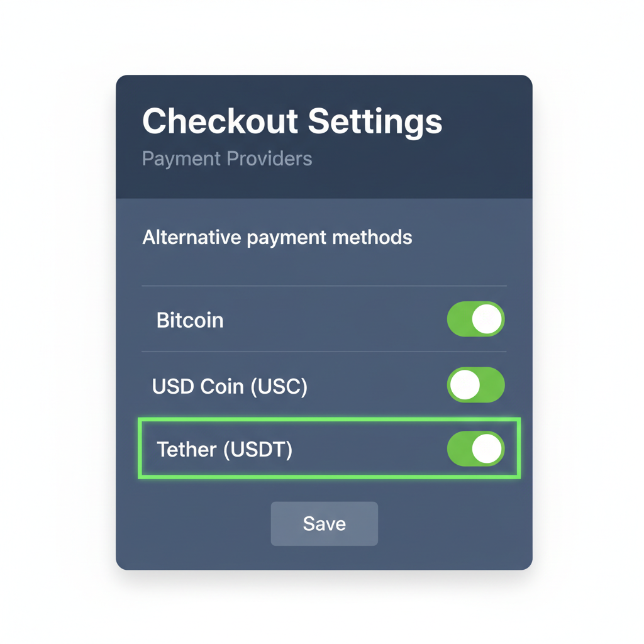
Task: Turn on the USD Coin (USC) toggle
Action: point(476,386)
